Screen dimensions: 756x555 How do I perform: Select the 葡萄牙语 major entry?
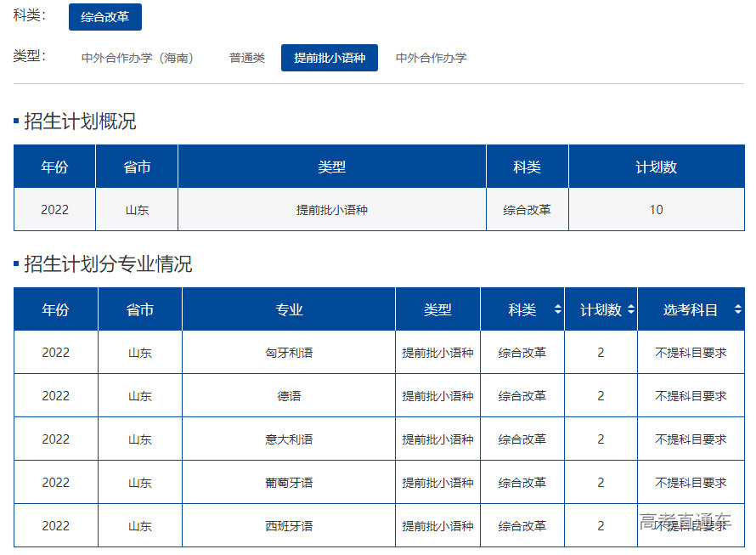coord(289,483)
